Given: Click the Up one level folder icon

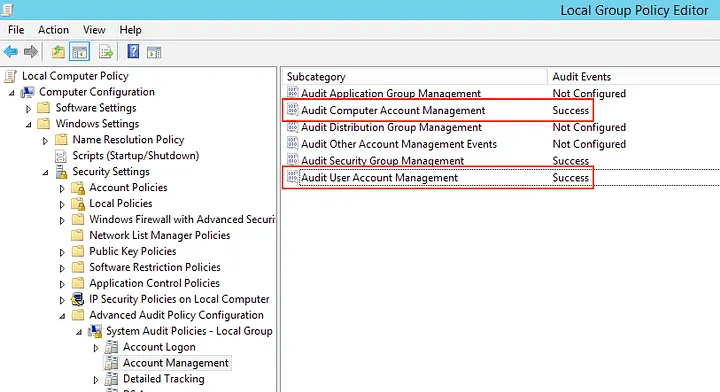Looking at the screenshot, I should (x=58, y=52).
